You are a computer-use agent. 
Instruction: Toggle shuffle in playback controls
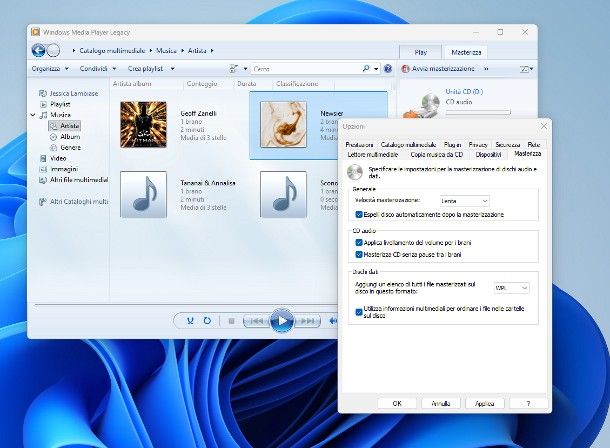pos(190,321)
